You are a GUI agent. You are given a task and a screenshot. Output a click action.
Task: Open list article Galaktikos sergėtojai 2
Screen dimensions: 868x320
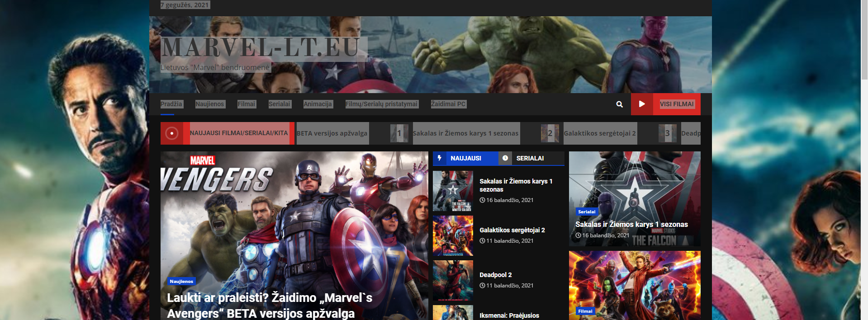coord(512,230)
